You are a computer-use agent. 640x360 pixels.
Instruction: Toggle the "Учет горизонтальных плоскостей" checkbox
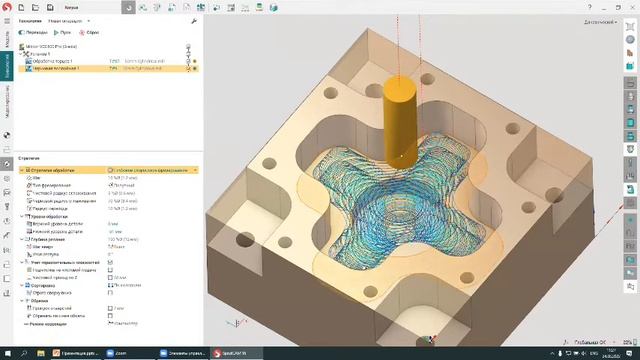pyautogui.click(x=110, y=262)
